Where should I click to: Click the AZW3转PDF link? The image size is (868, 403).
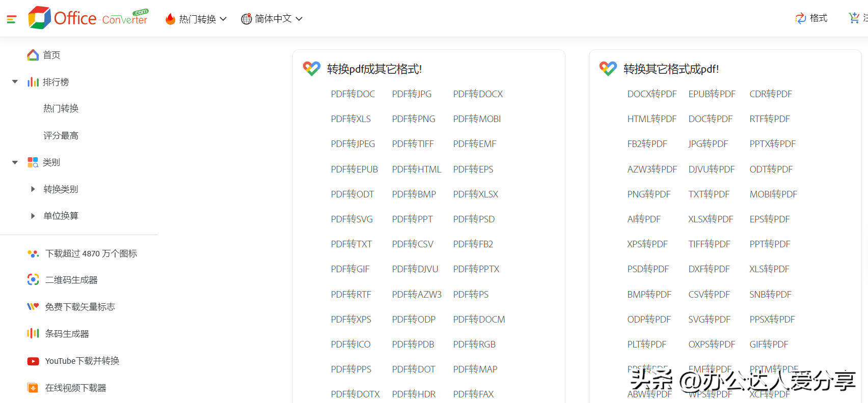(652, 169)
